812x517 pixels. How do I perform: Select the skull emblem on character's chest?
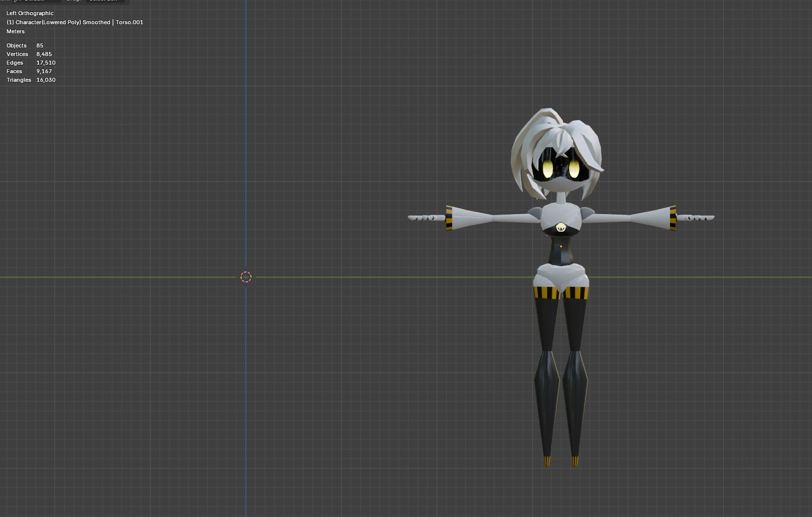pyautogui.click(x=561, y=228)
